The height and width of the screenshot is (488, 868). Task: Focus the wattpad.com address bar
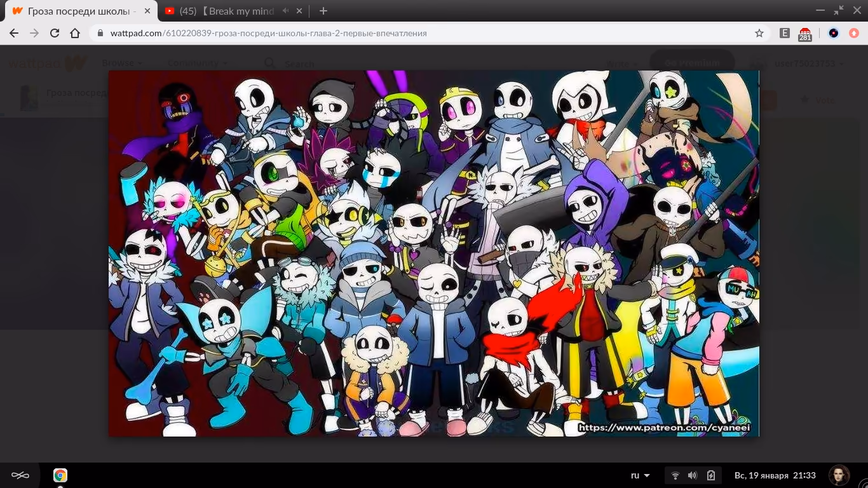(x=431, y=33)
